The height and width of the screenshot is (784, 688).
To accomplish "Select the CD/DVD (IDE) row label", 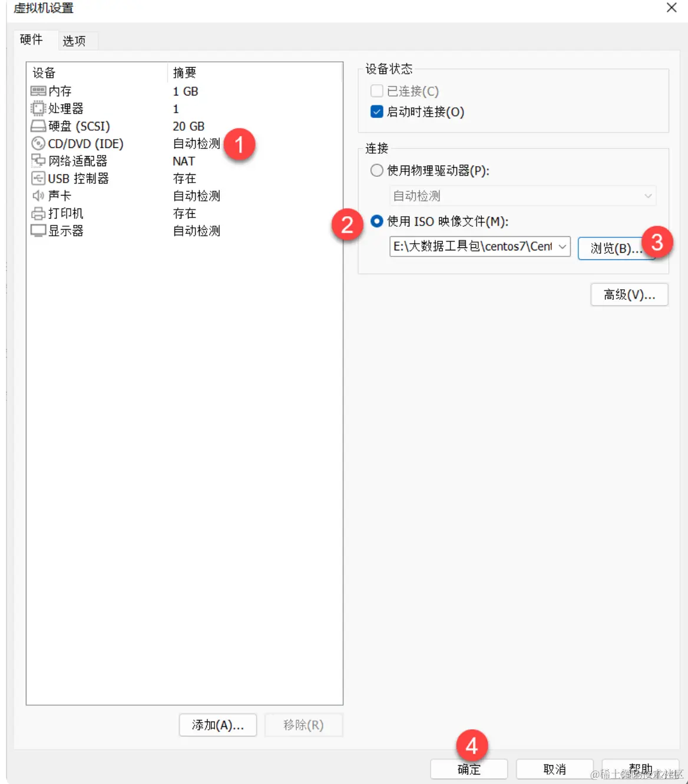I will [x=86, y=143].
